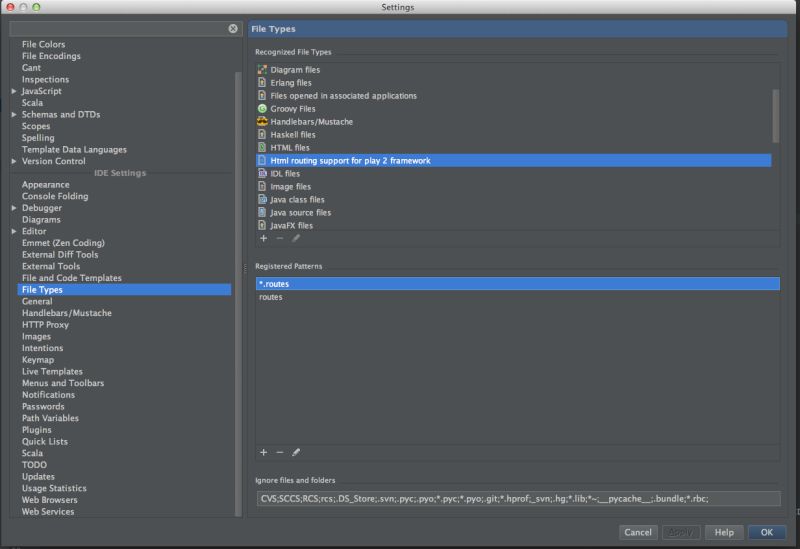Click the Ignore files and folders field
The height and width of the screenshot is (549, 800).
click(518, 498)
